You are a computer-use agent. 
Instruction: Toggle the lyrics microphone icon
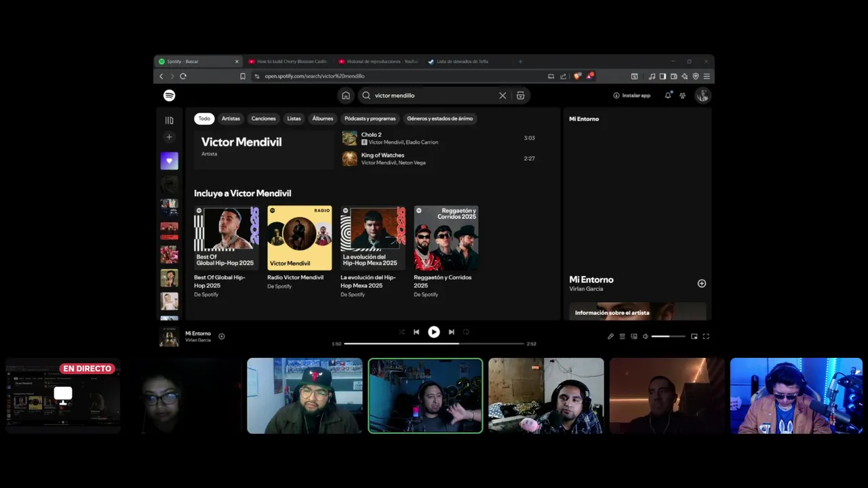[x=610, y=336]
